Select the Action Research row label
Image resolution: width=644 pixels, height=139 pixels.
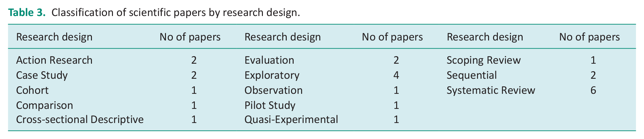pos(54,60)
